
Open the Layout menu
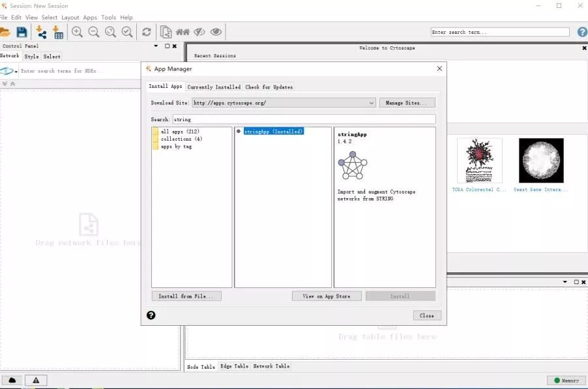(x=70, y=17)
